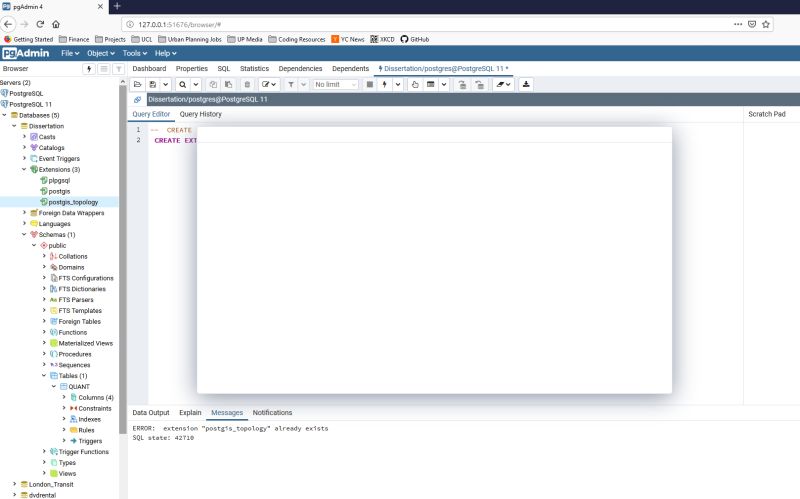Select the QUANT table in tree

tap(79, 386)
